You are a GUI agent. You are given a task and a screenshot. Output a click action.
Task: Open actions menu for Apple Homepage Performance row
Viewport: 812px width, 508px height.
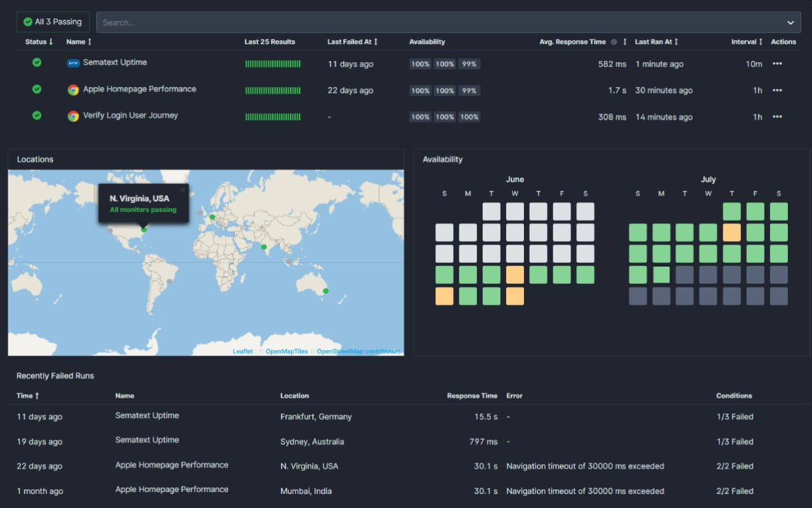(x=777, y=90)
